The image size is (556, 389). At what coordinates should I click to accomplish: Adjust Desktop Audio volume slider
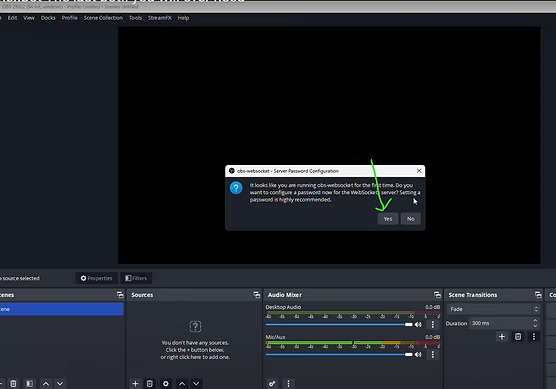click(x=339, y=324)
